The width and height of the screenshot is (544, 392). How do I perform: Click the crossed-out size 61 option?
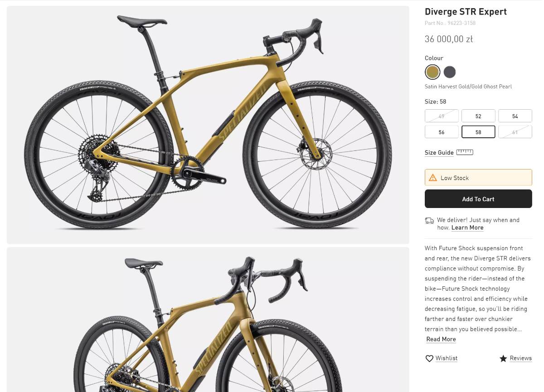point(515,132)
